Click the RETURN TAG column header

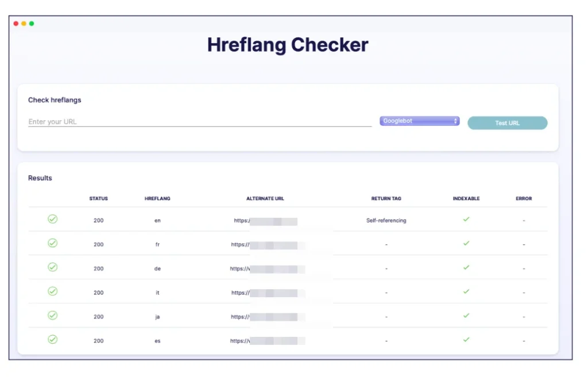pos(386,198)
